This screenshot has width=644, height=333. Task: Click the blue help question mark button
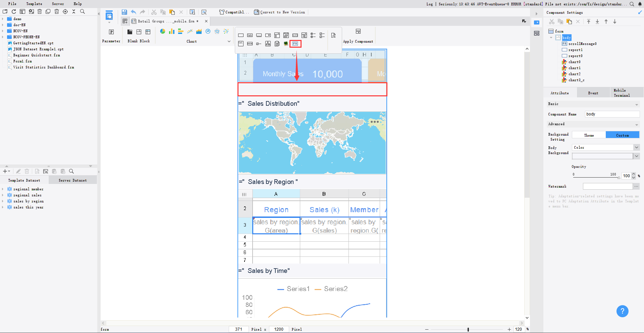point(623,311)
